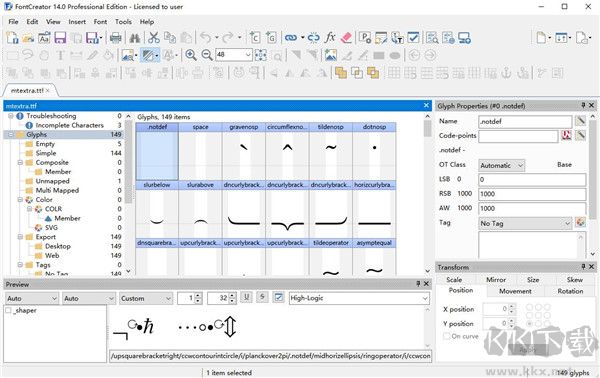The height and width of the screenshot is (378, 600).
Task: Click the Save floppy disk icon
Action: [x=60, y=37]
